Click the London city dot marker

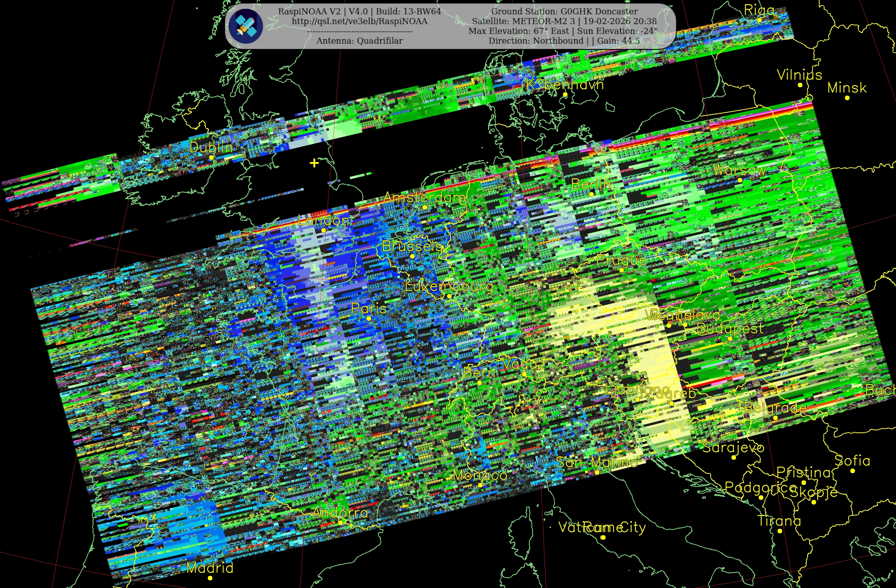[x=323, y=230]
